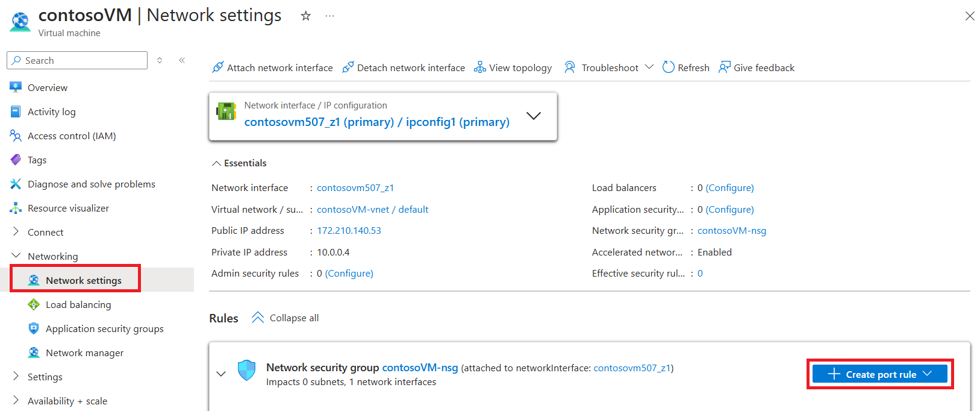Open Resource visualizer in sidebar
Viewport: 980px width, 411px height.
click(68, 208)
